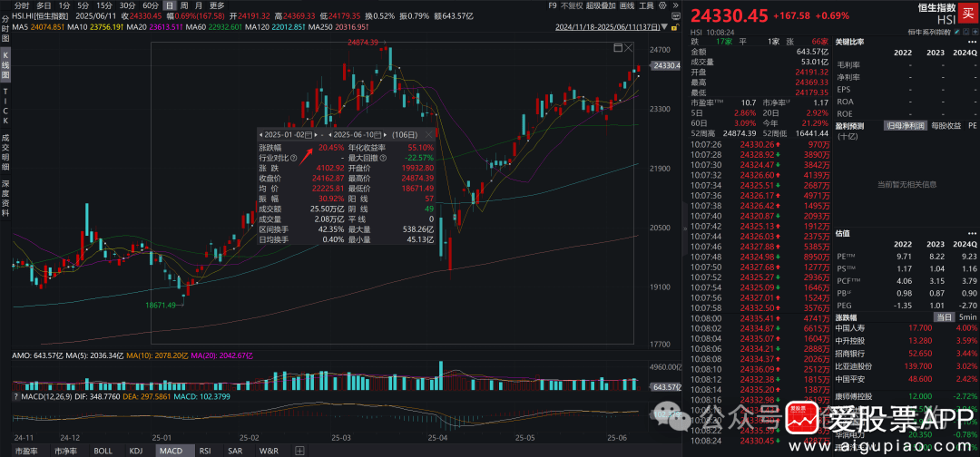Select 月 monthly period
This screenshot has width=980, height=457.
(x=198, y=5)
